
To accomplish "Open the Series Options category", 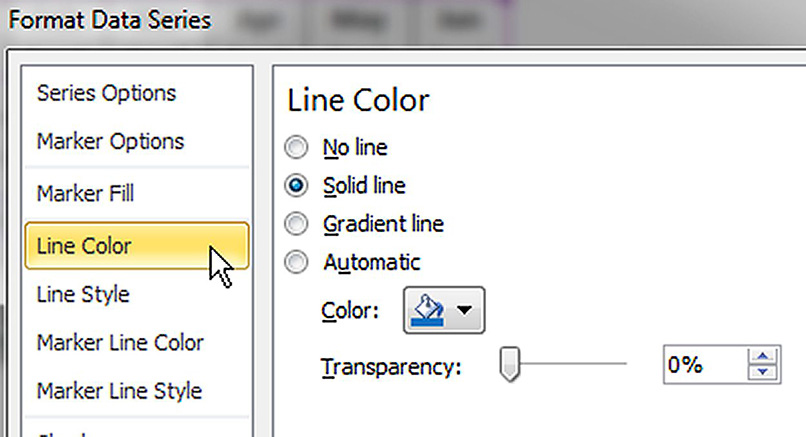I will [x=106, y=93].
